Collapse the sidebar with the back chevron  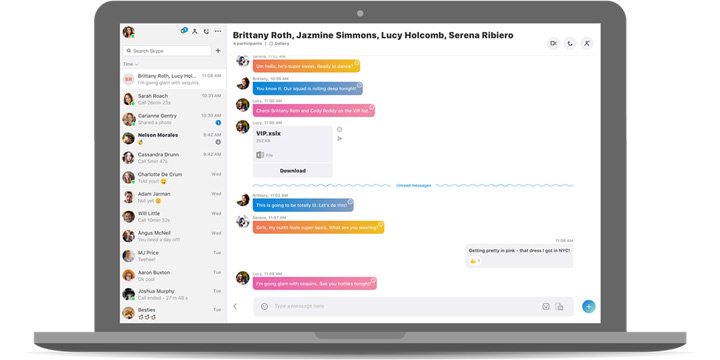pos(235,306)
